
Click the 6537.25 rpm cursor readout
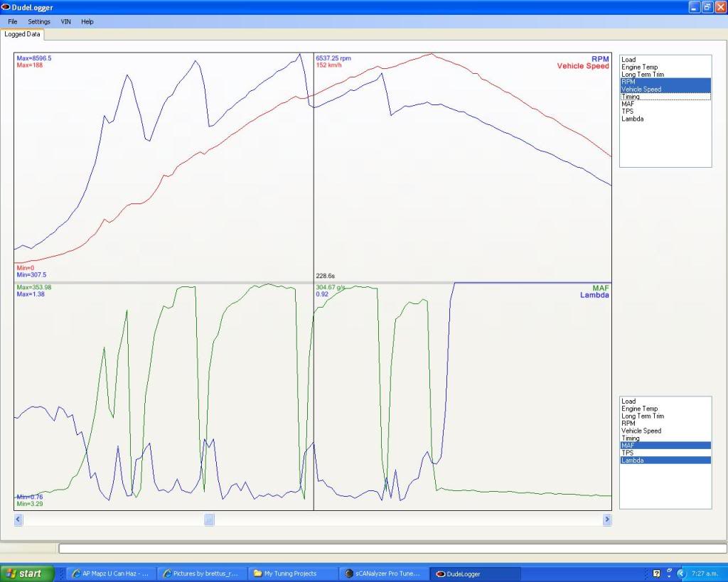pyautogui.click(x=333, y=58)
